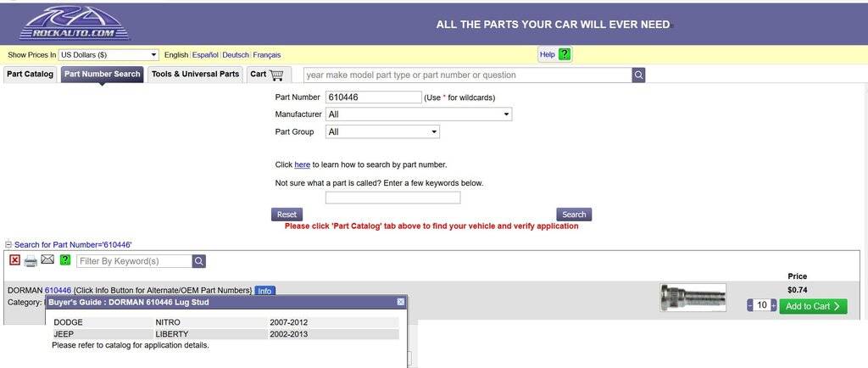
Task: Click the lug stud product thumbnail
Action: point(693,297)
